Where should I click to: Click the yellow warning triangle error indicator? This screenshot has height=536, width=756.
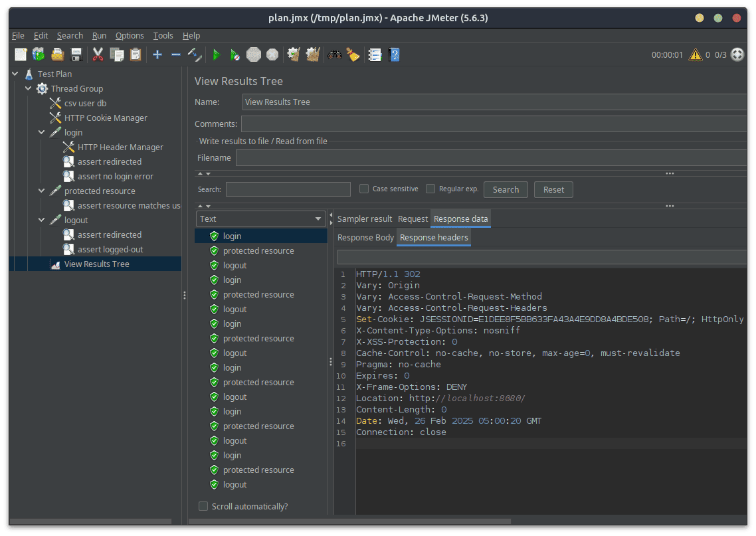pos(695,55)
